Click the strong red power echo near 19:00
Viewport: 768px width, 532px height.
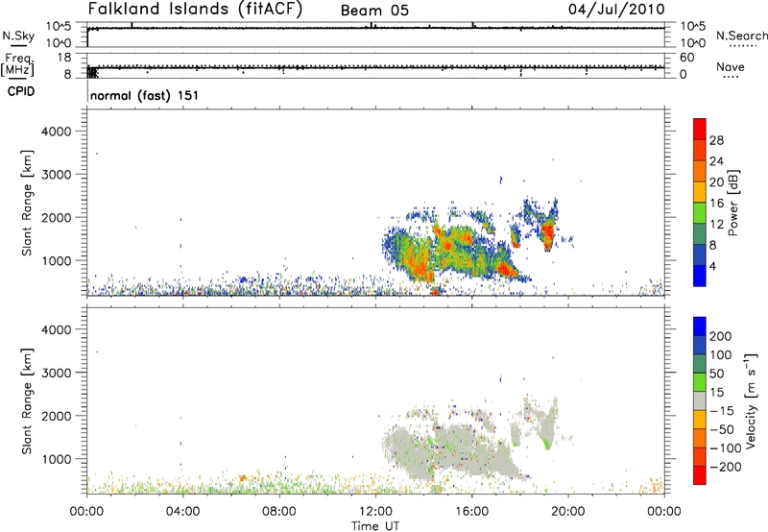pyautogui.click(x=547, y=234)
